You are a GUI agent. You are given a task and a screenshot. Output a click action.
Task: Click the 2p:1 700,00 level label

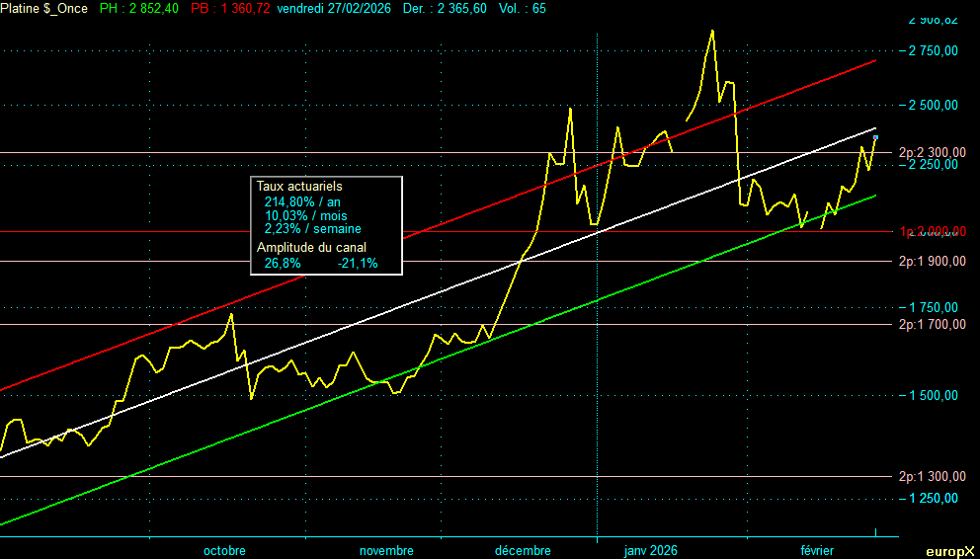pyautogui.click(x=932, y=324)
